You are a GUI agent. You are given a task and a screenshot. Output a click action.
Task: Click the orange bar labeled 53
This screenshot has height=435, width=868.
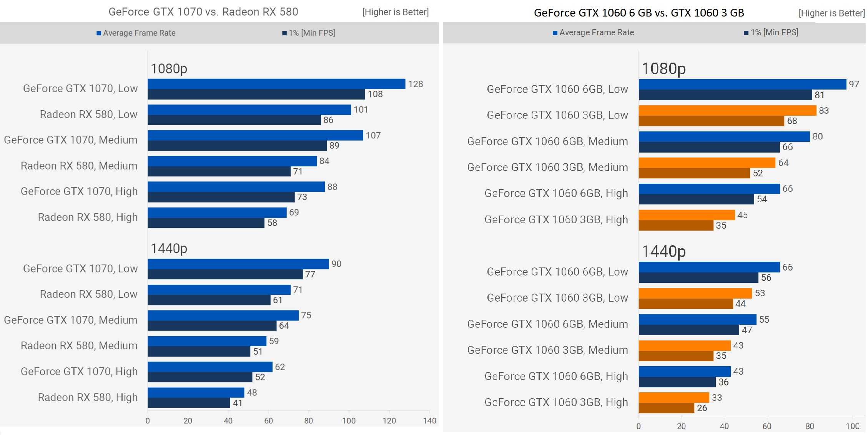[695, 294]
